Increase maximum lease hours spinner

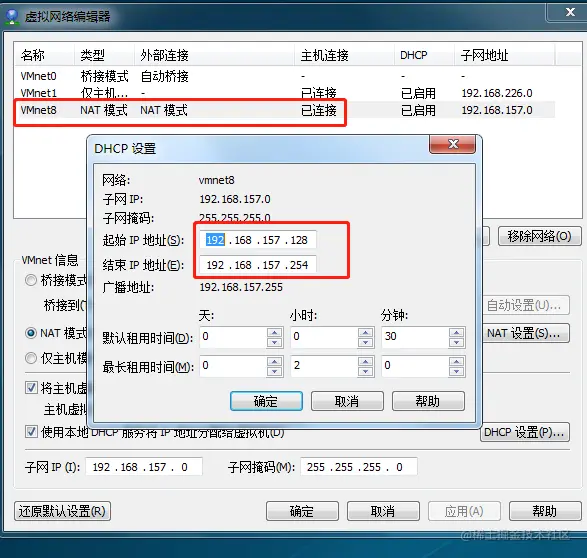coord(365,362)
